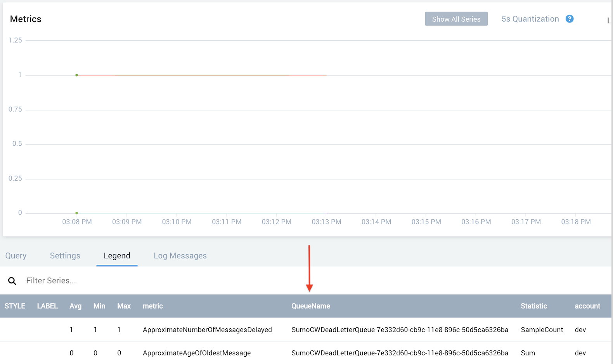Click the magnifying glass search icon
Screen dimensions: 613x364
pos(12,281)
